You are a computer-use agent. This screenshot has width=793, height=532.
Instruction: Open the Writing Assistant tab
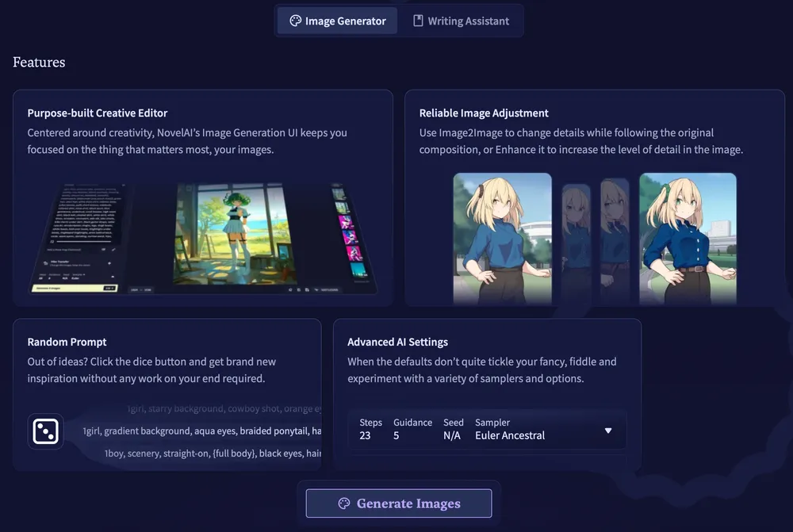[x=461, y=21]
